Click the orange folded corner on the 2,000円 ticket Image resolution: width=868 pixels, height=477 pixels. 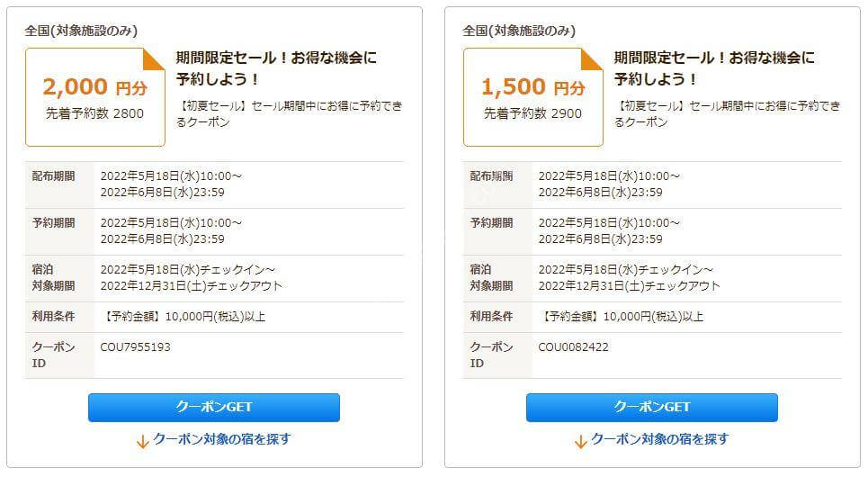[x=155, y=59]
